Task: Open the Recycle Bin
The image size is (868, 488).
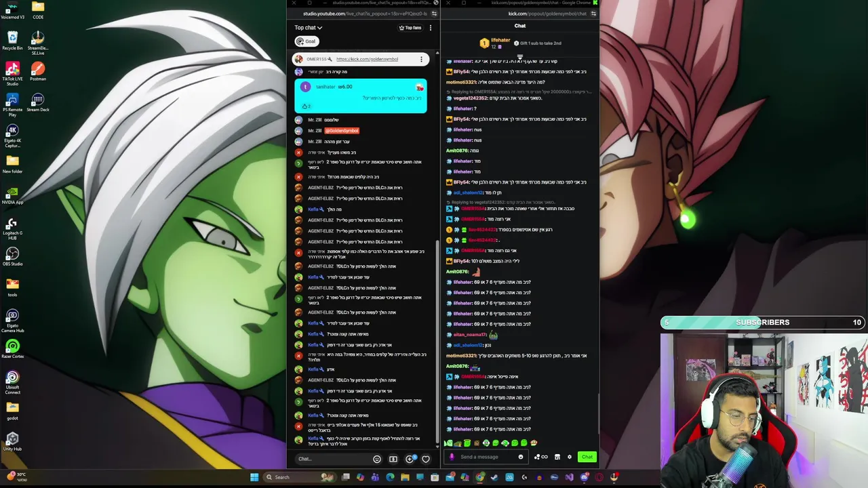Action: 12,39
